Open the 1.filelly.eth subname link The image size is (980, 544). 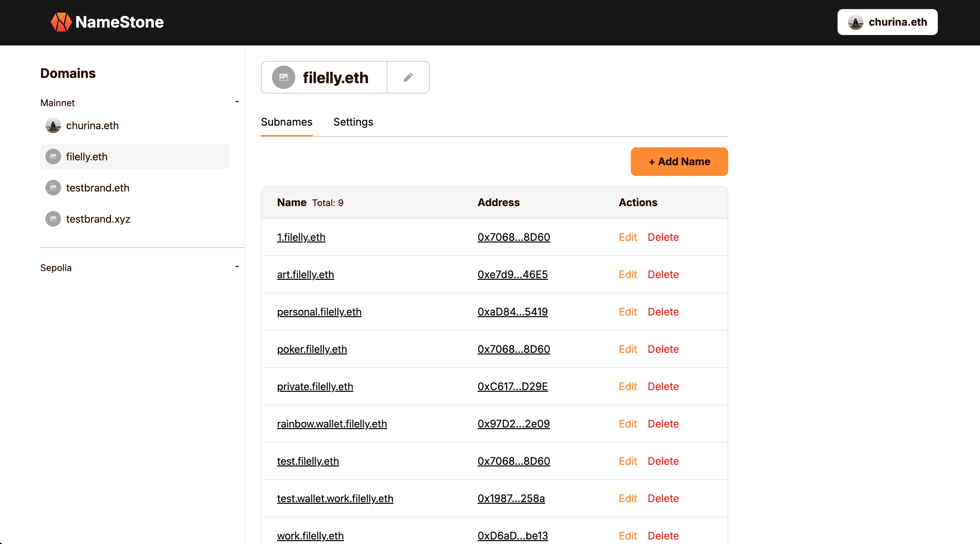pos(301,237)
